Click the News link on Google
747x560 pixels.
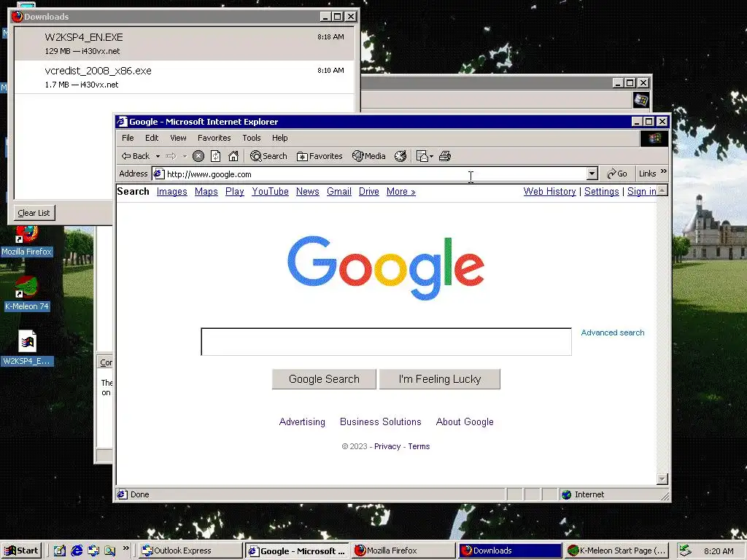(x=308, y=192)
